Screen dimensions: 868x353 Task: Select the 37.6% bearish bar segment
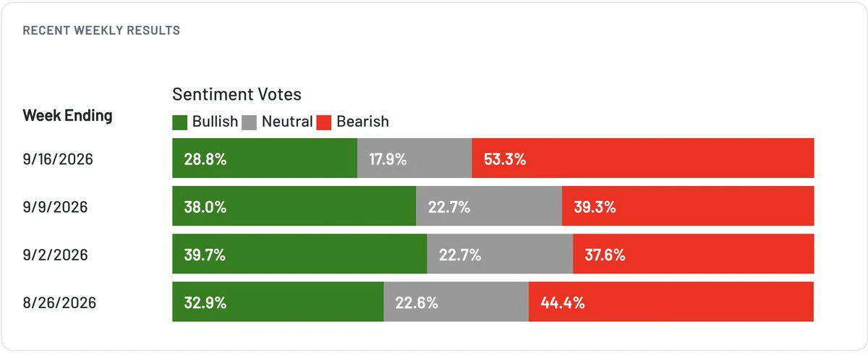coord(694,254)
